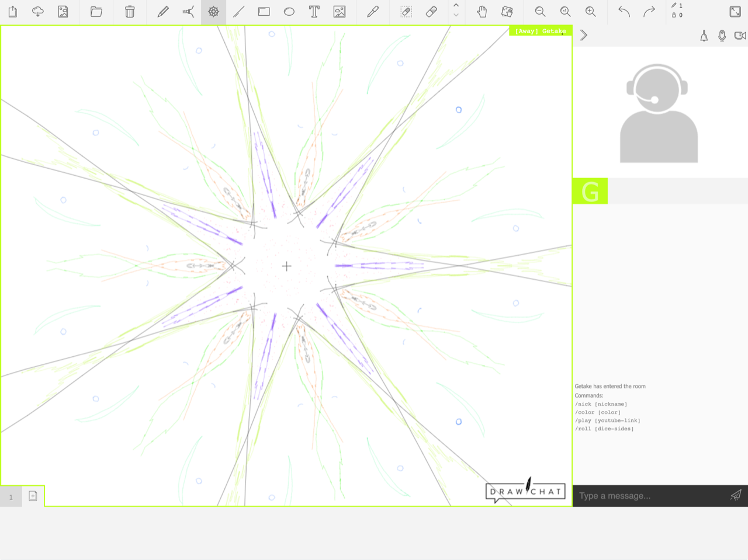
Task: Click the '/nick [nickname]' command text
Action: coord(601,404)
